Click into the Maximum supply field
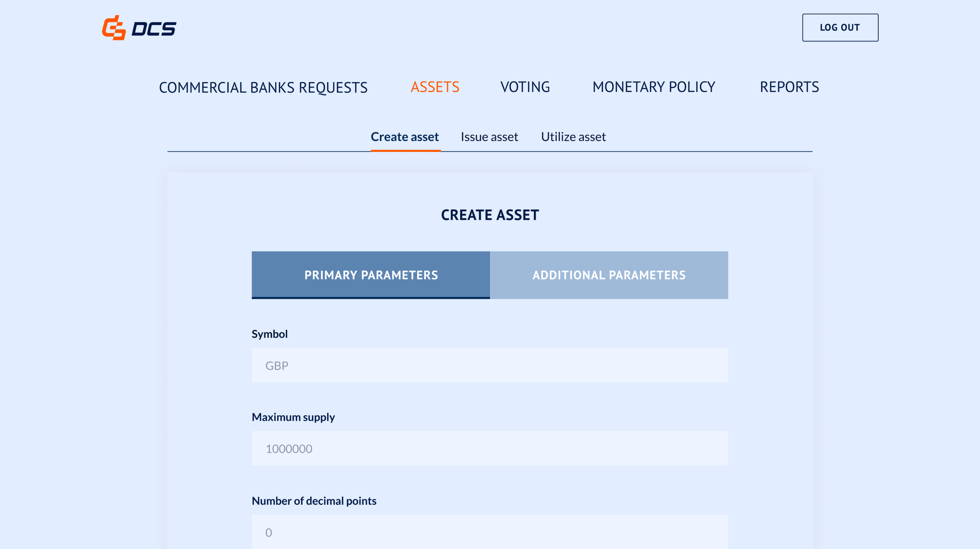The height and width of the screenshot is (549, 980). click(490, 448)
